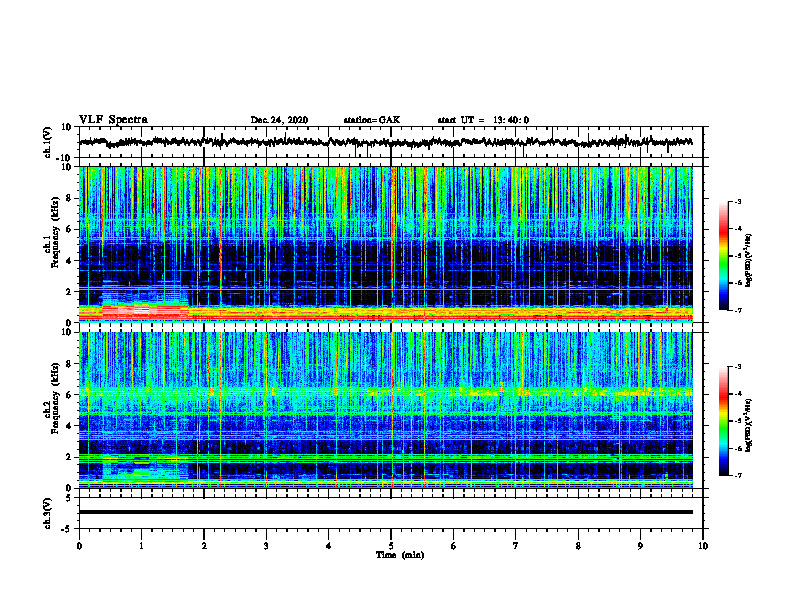Click the 10 minute tick on the time axis
Screen dimensions: 792x612
pyautogui.click(x=703, y=546)
